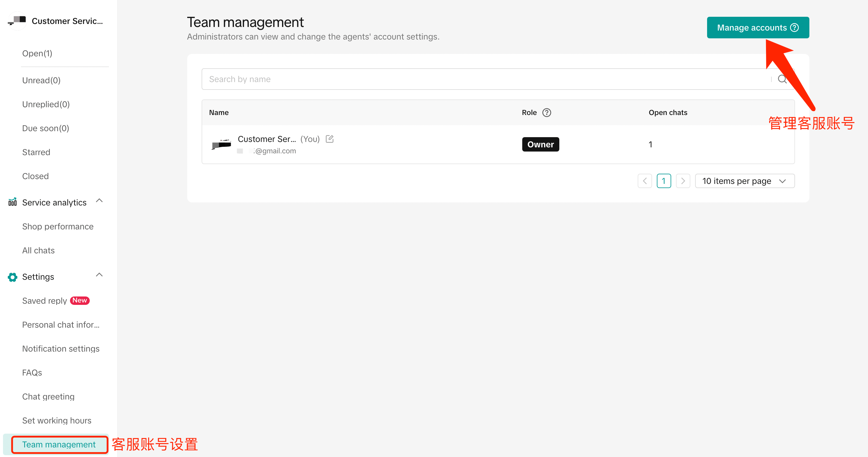Click the agent avatar in table row

pyautogui.click(x=221, y=144)
